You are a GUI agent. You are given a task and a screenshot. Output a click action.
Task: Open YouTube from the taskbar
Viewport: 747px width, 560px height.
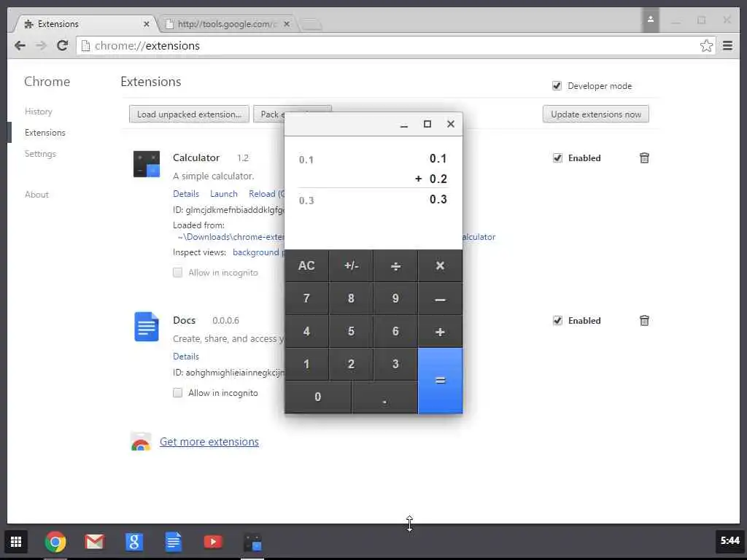tap(213, 542)
